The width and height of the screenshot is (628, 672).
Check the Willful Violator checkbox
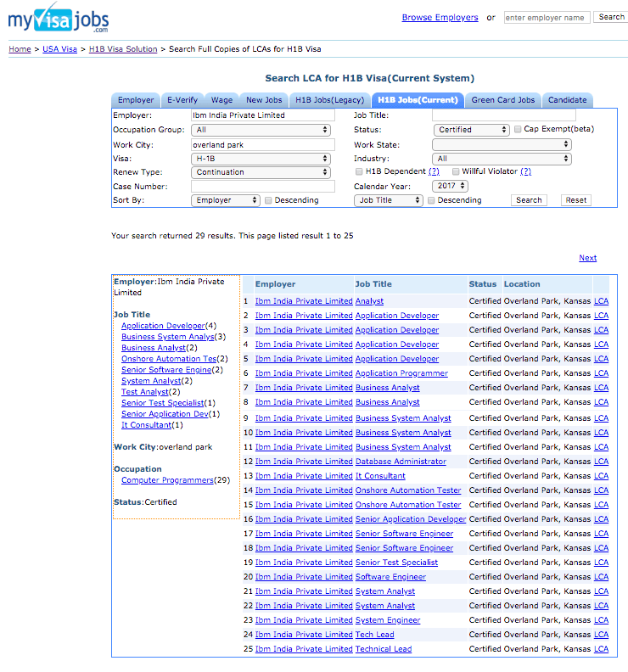[456, 171]
